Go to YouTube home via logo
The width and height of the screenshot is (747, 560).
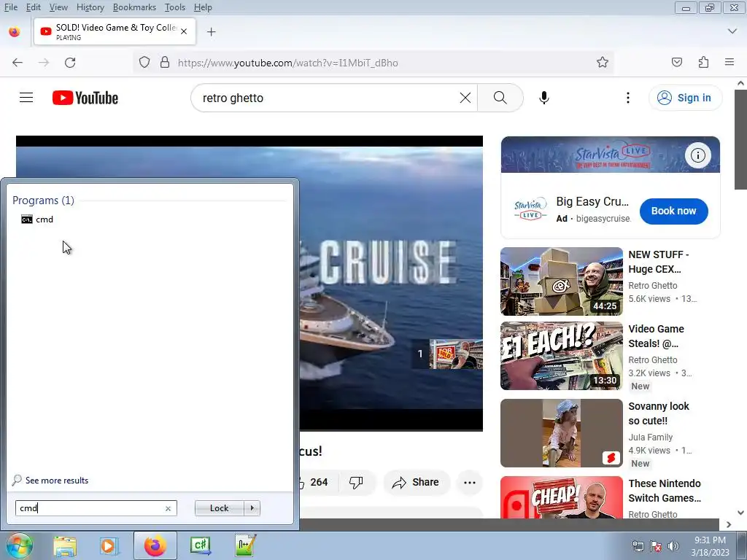[85, 98]
